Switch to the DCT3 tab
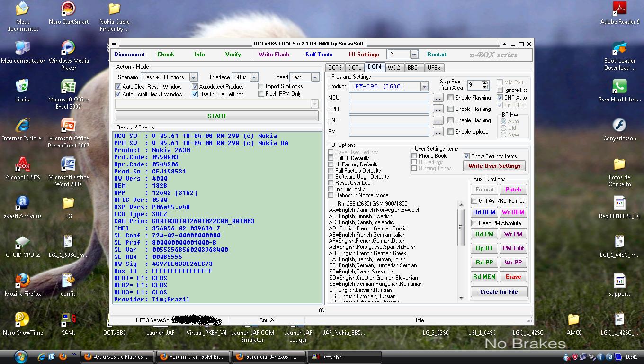644x364 pixels. 335,68
